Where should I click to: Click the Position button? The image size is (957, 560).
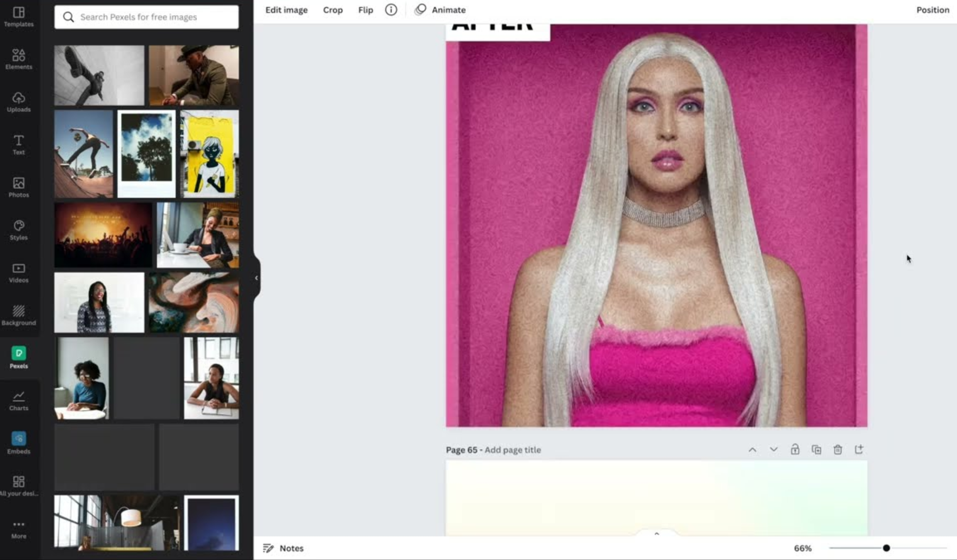click(x=932, y=10)
